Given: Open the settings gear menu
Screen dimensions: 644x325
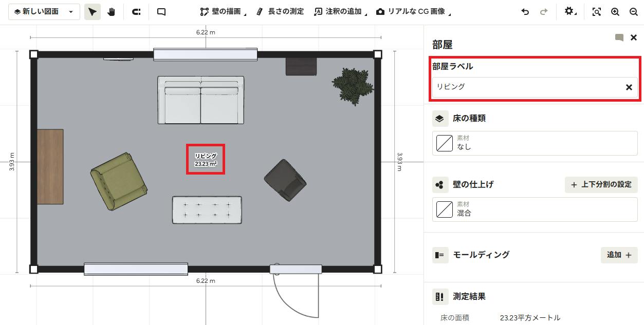Looking at the screenshot, I should tap(570, 11).
